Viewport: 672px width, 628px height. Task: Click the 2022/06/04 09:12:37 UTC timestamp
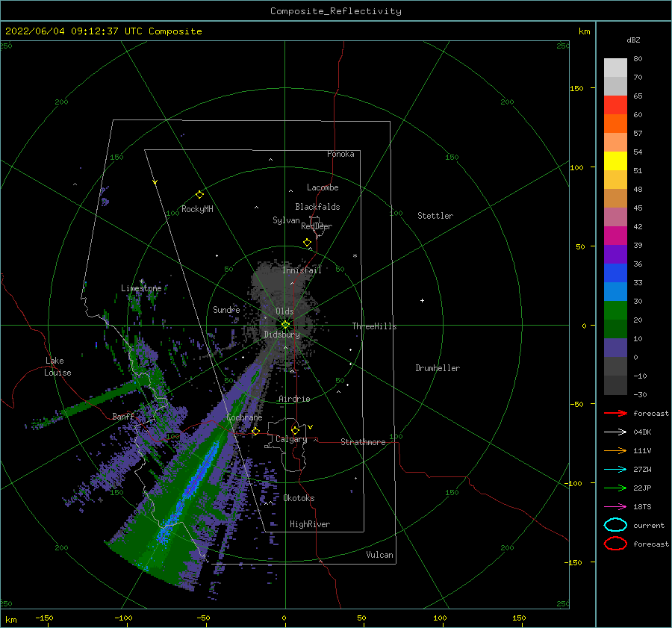point(74,31)
